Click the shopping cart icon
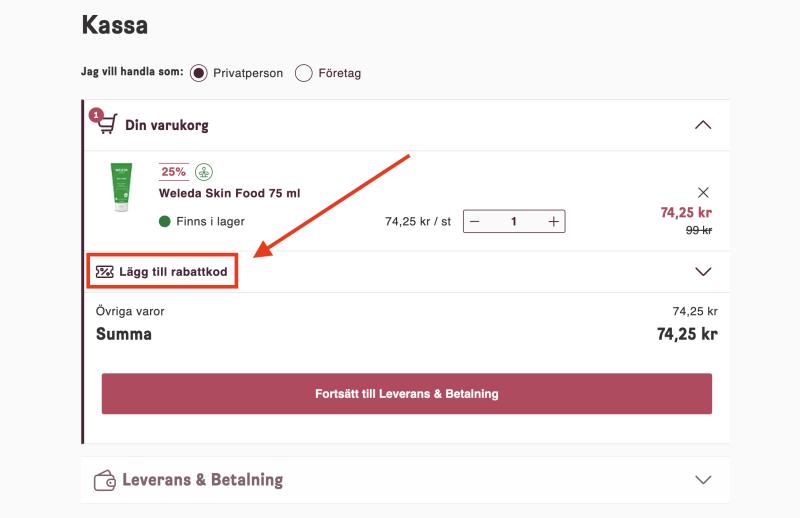This screenshot has height=518, width=800. pyautogui.click(x=107, y=123)
